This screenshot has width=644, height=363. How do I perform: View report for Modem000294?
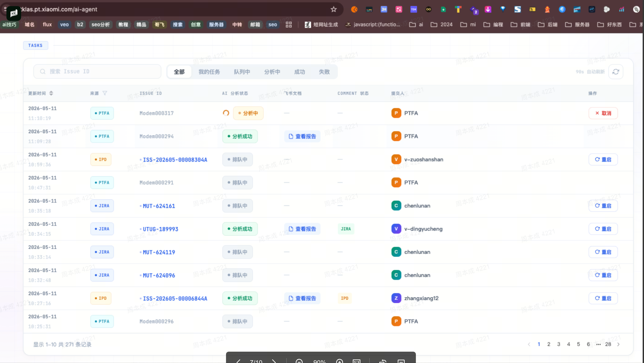coord(302,136)
